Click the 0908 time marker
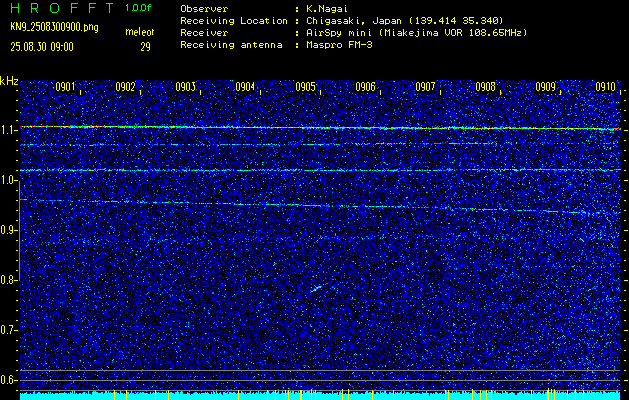Screen dimensions: 629x400 point(485,87)
